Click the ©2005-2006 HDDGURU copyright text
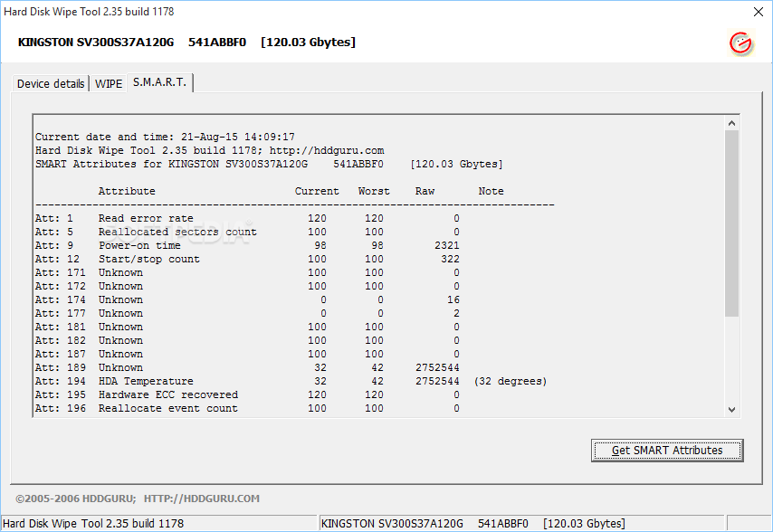The width and height of the screenshot is (773, 532). coord(75,499)
